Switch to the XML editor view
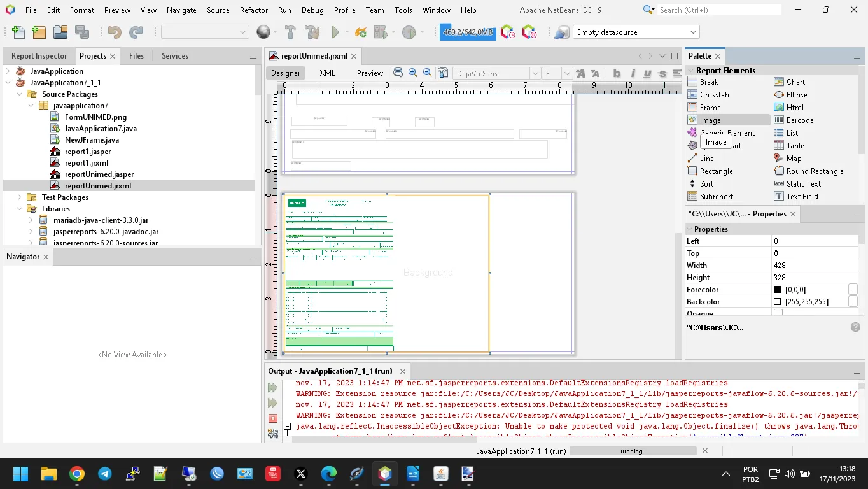 (327, 73)
